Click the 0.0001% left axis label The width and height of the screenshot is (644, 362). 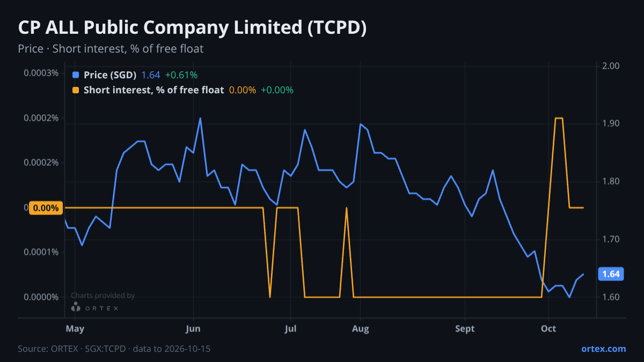(x=41, y=252)
